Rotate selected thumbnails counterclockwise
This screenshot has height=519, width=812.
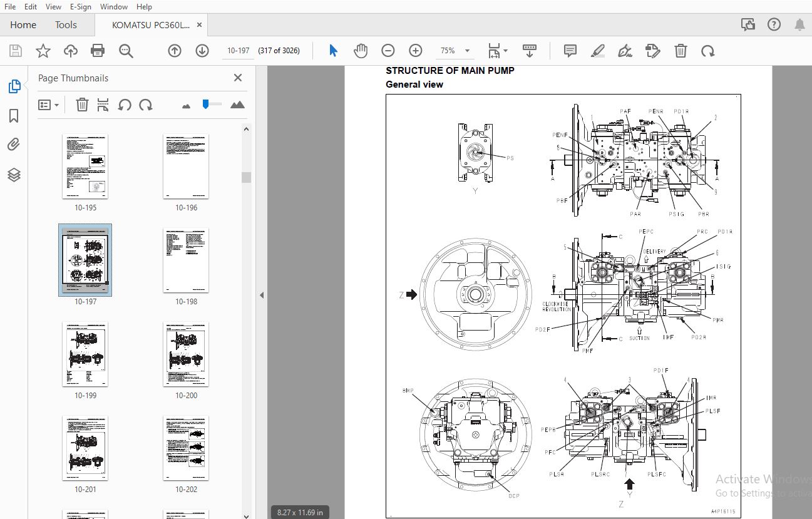click(125, 105)
